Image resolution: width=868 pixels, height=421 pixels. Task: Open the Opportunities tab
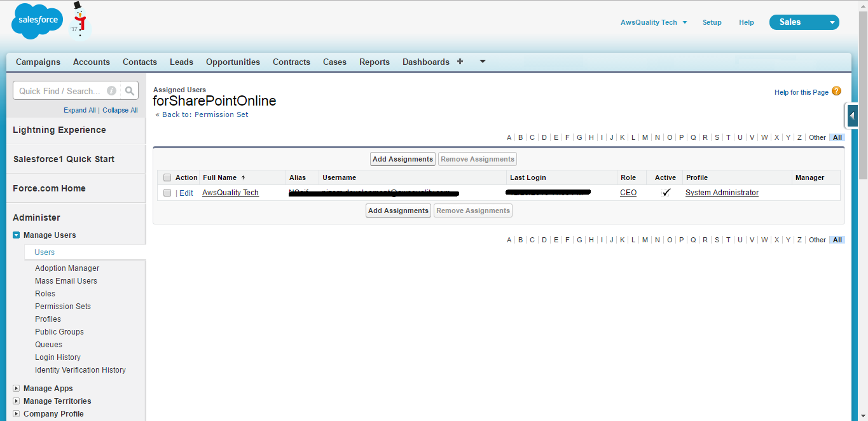[x=233, y=62]
